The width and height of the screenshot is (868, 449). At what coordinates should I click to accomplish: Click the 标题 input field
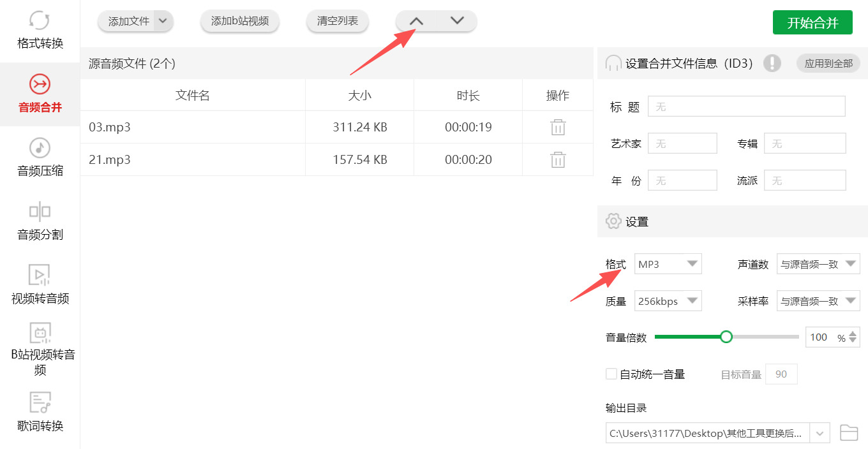(747, 107)
